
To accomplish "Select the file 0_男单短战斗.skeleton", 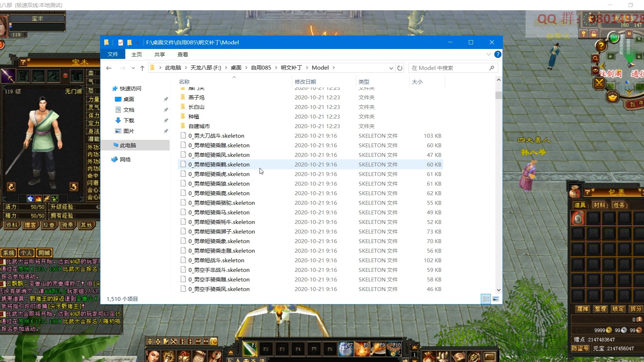I will (x=216, y=260).
